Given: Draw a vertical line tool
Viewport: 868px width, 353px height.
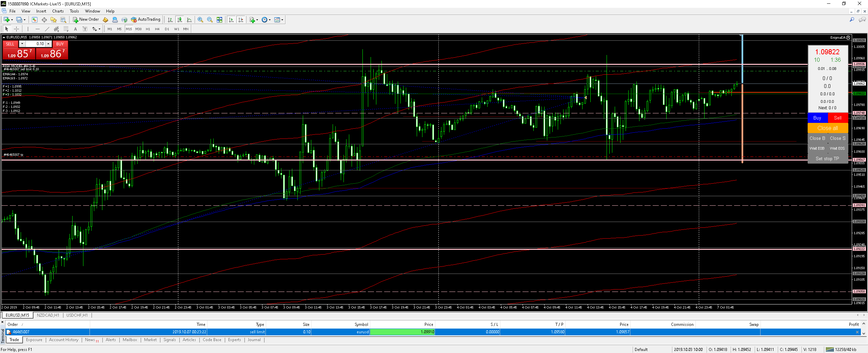Looking at the screenshot, I should pyautogui.click(x=28, y=29).
